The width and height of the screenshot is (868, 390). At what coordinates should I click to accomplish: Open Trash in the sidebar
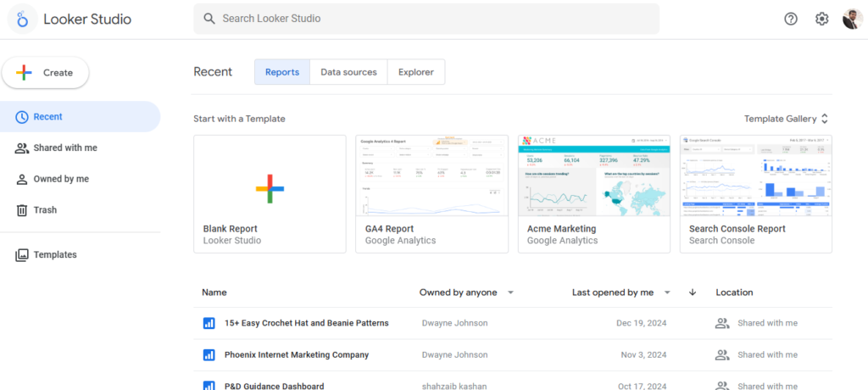click(x=80, y=210)
